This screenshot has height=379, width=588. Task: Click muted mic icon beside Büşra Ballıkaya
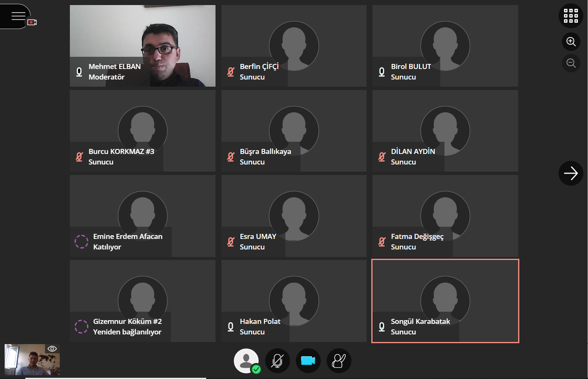point(231,157)
